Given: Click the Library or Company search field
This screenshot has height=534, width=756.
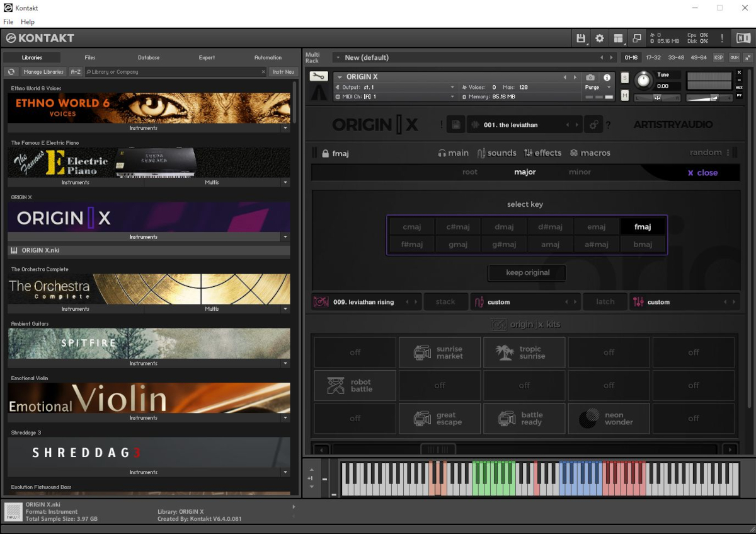Looking at the screenshot, I should [x=175, y=72].
